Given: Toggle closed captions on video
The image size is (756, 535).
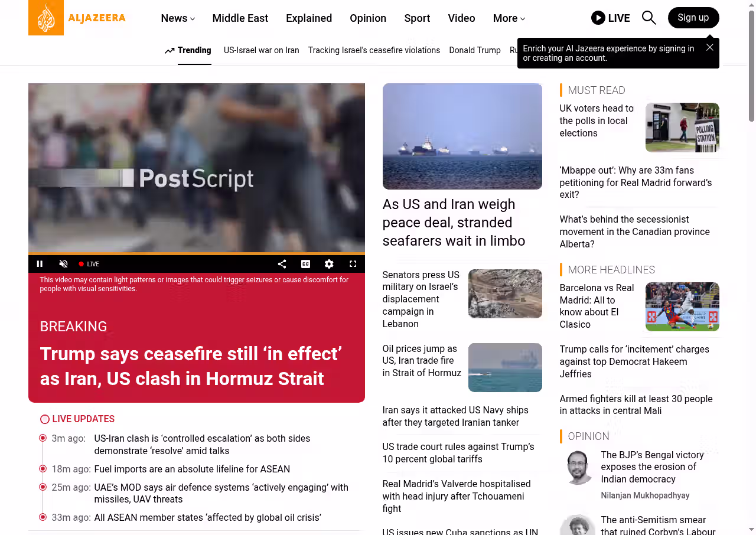Looking at the screenshot, I should 305,264.
